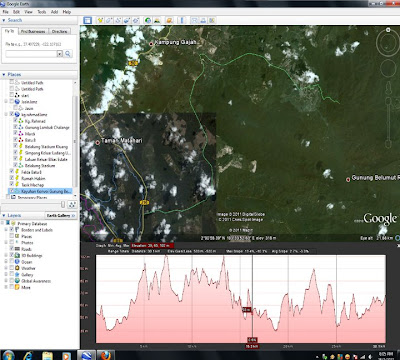Open the ruler measuring tool
Image resolution: width=400 pixels, height=360 pixels.
pyautogui.click(x=182, y=20)
